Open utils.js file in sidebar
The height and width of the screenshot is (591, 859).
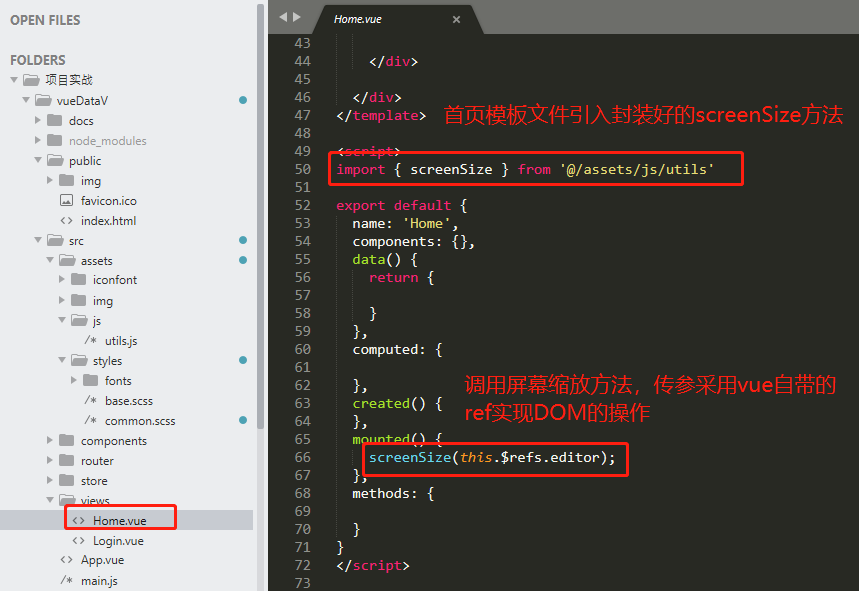pos(121,341)
